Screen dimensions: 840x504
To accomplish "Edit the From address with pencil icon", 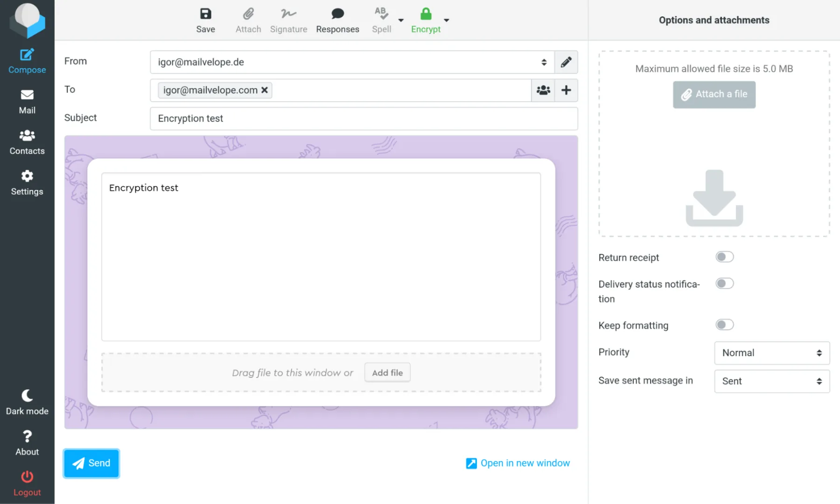I will pyautogui.click(x=566, y=62).
